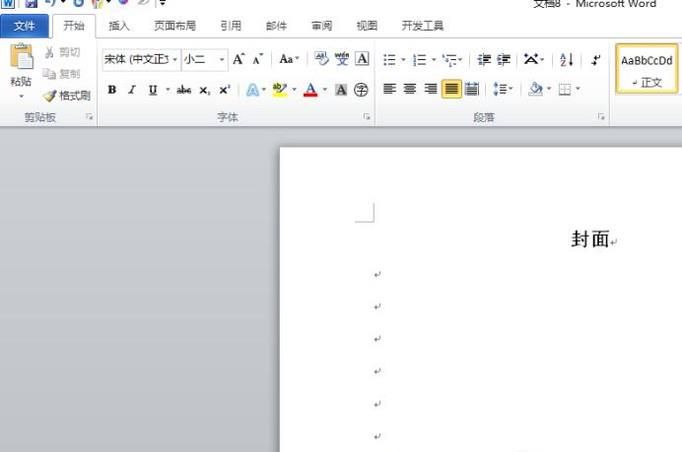This screenshot has height=452, width=682.
Task: Clear formatting eraser icon
Action: (321, 59)
